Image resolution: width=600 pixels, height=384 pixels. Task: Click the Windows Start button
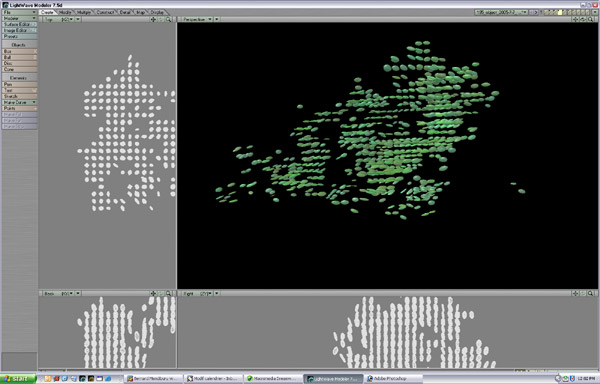[x=18, y=379]
